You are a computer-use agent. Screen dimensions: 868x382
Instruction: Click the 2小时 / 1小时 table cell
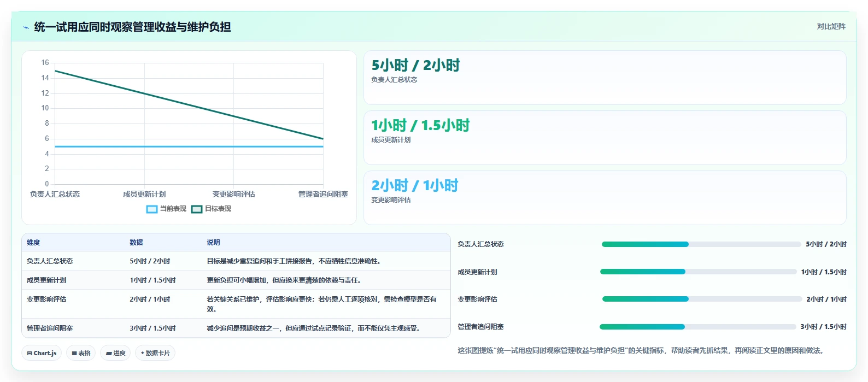(x=150, y=299)
